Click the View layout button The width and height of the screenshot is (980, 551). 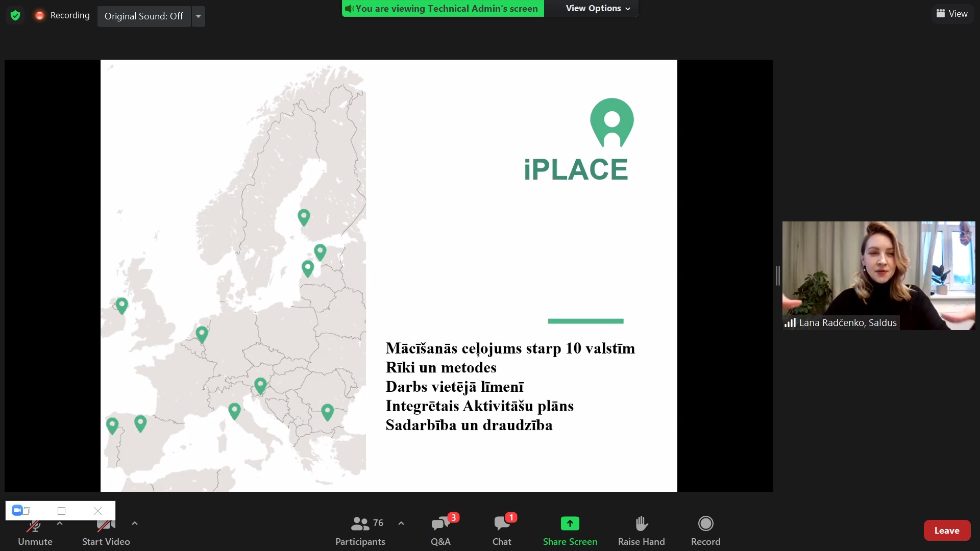pos(952,14)
